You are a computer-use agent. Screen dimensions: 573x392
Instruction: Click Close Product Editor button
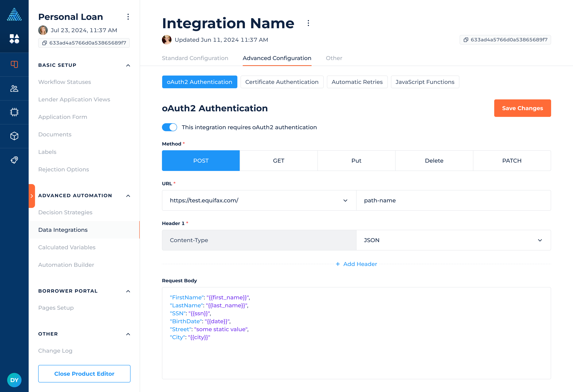(x=84, y=374)
